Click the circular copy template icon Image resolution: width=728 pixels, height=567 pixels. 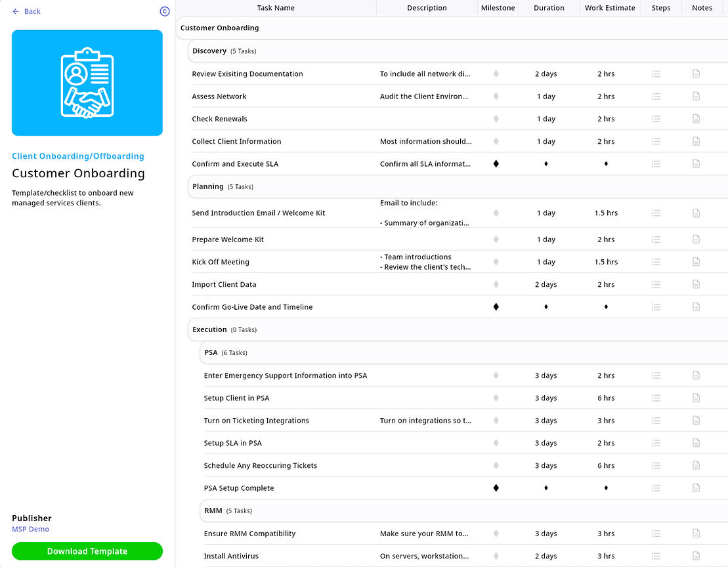point(165,11)
